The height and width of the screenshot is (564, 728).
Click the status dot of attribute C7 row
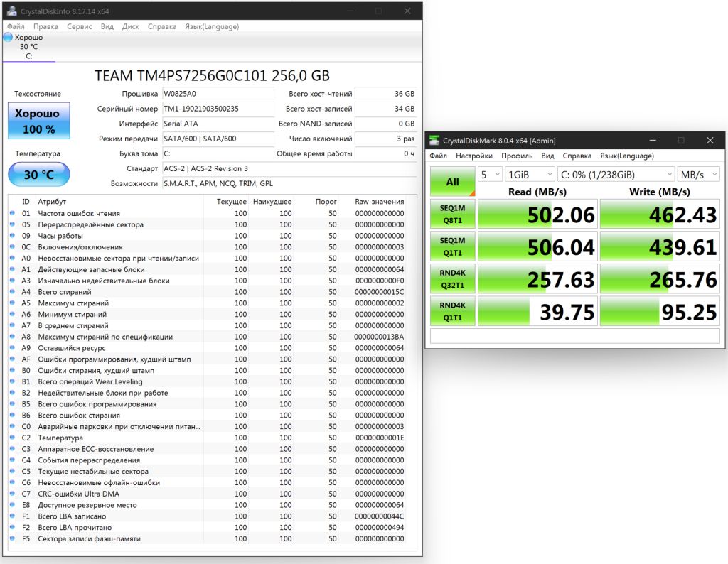[x=12, y=494]
